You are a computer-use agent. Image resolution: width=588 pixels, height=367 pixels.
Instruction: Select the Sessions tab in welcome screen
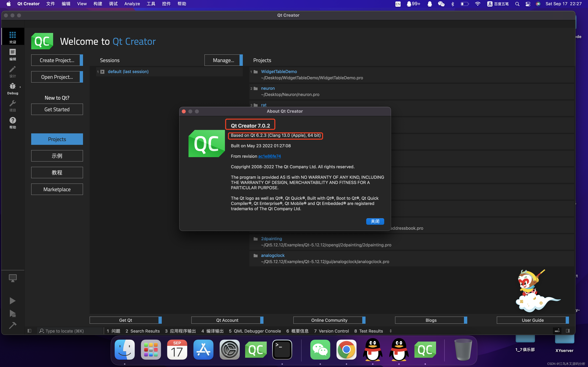point(110,60)
